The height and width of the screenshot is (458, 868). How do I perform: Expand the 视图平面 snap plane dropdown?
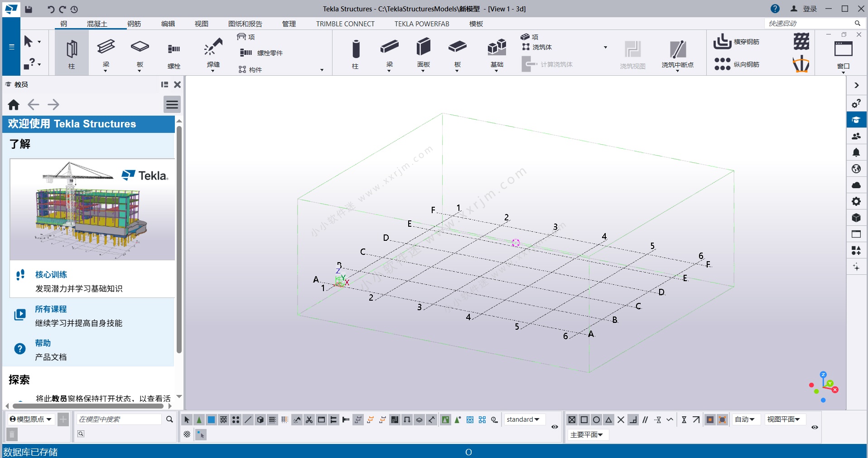[785, 419]
